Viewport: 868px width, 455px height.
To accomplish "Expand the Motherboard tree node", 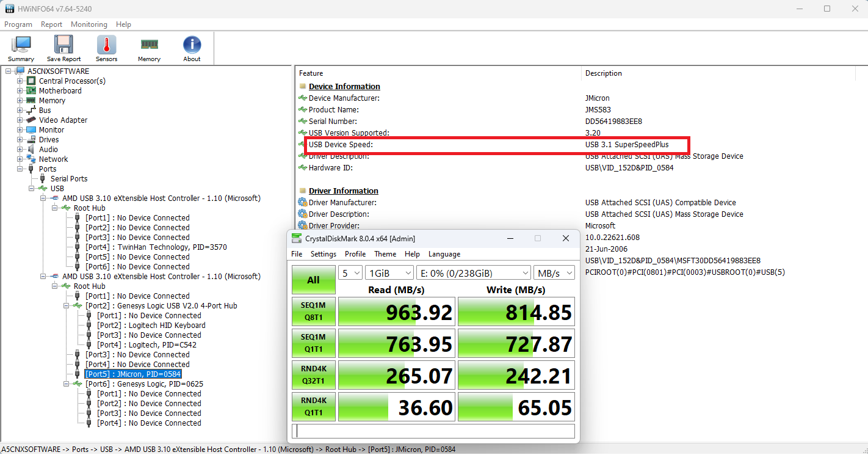I will pos(20,91).
